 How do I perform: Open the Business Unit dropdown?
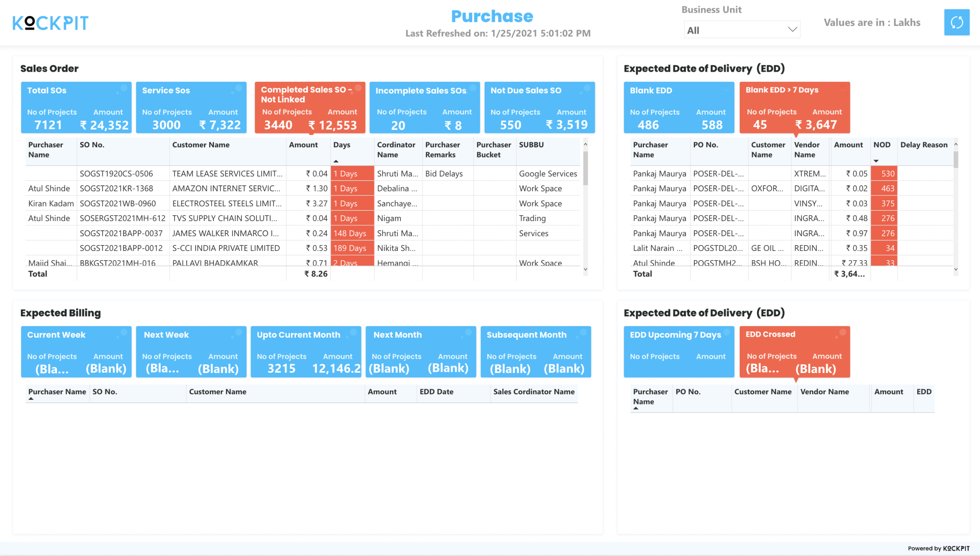742,30
